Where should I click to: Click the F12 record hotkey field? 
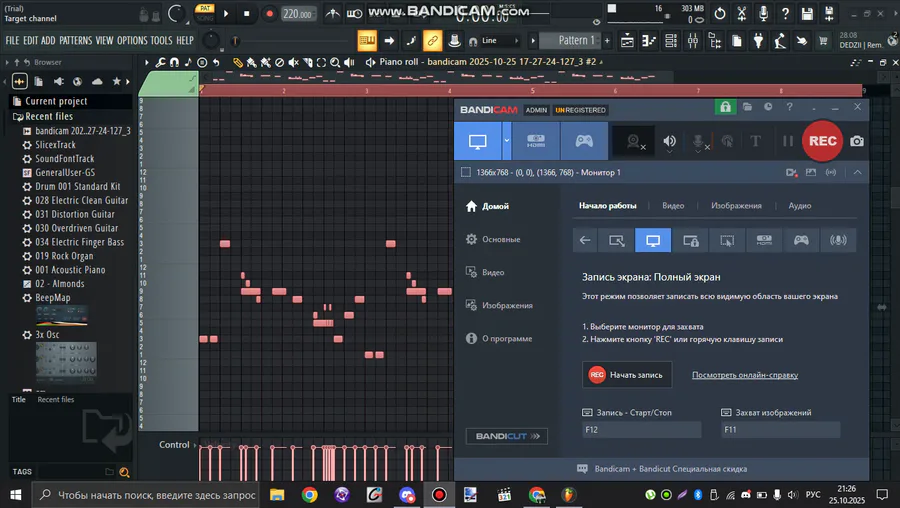tap(642, 429)
